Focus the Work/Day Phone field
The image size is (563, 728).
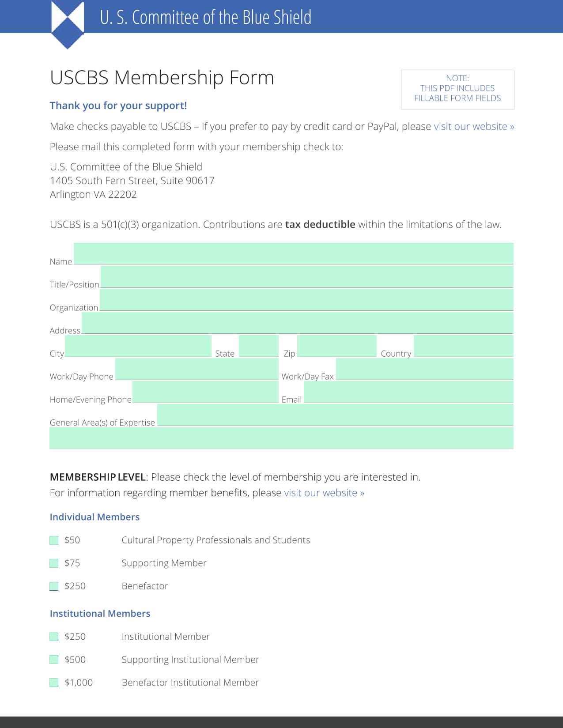click(197, 369)
